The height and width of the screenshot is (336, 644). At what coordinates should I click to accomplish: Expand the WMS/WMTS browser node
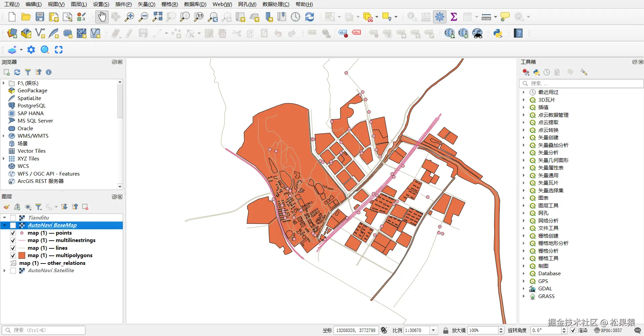(4, 136)
